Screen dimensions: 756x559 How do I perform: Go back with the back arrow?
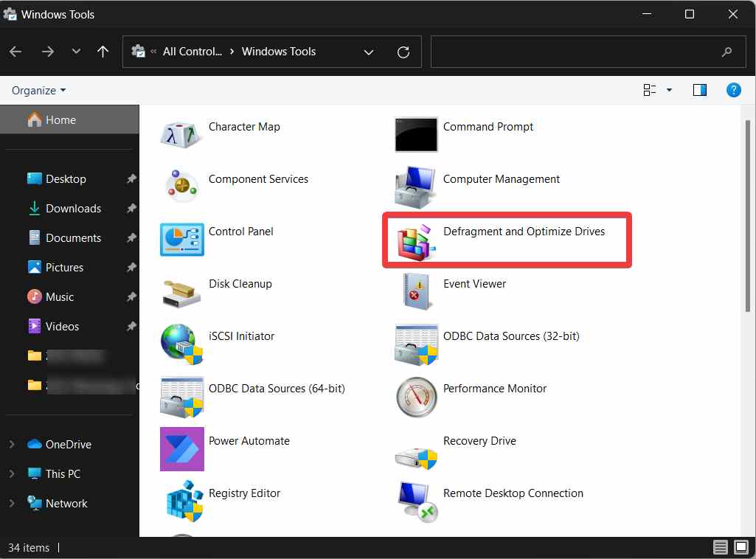point(15,52)
